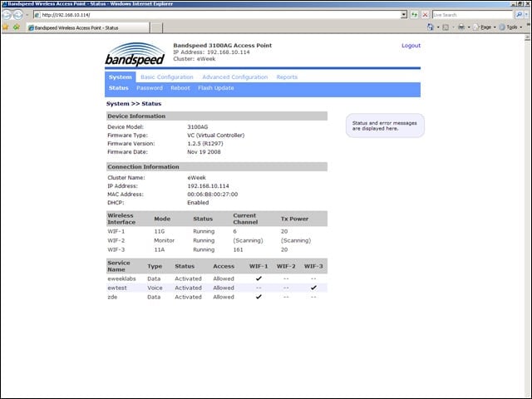The height and width of the screenshot is (399, 532).
Task: Click the eweeklabs service name
Action: coord(121,278)
